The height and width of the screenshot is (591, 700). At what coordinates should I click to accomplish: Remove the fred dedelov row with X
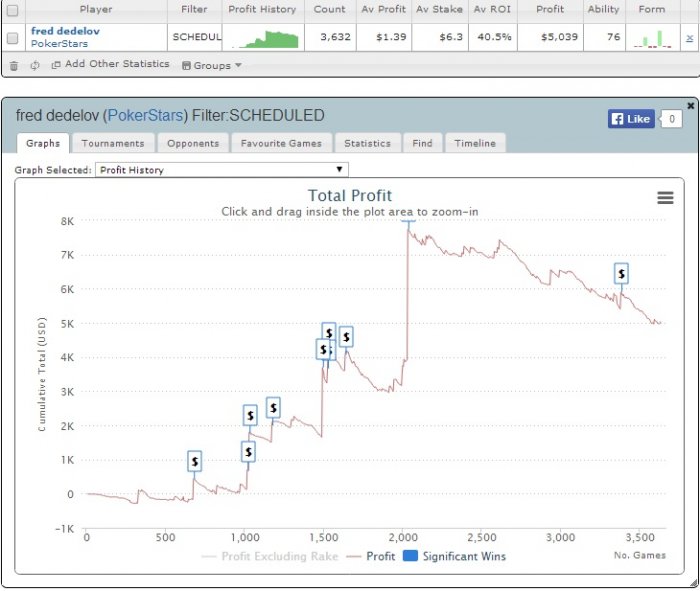(689, 38)
